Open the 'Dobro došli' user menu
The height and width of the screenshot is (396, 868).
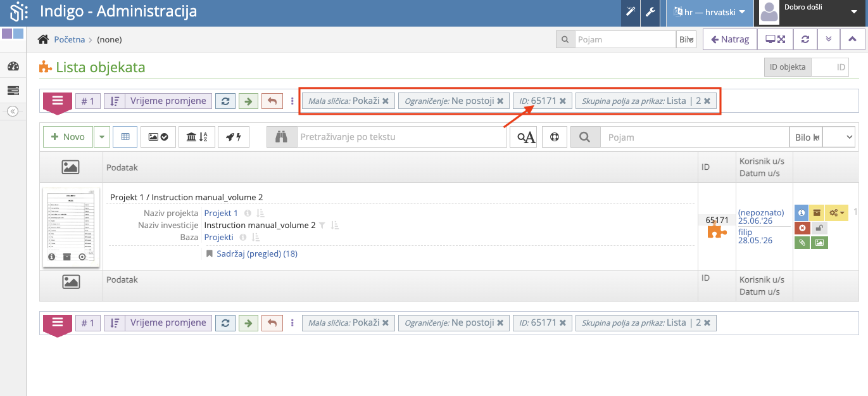[812, 12]
